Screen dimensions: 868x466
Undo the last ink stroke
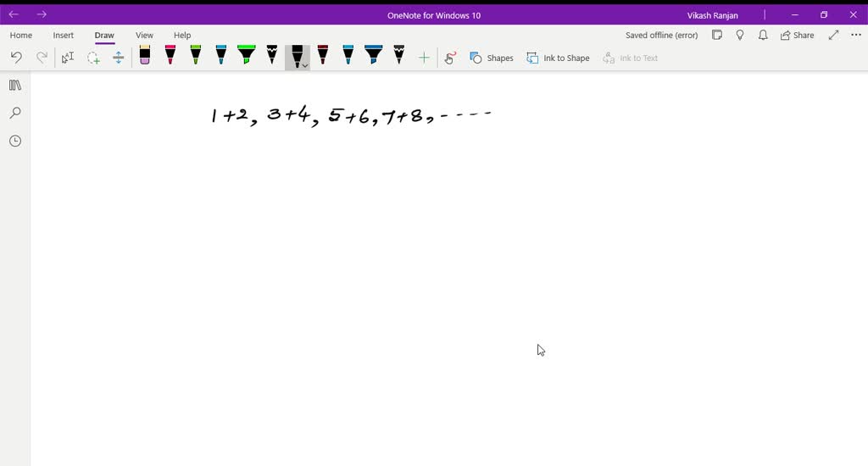pos(16,57)
